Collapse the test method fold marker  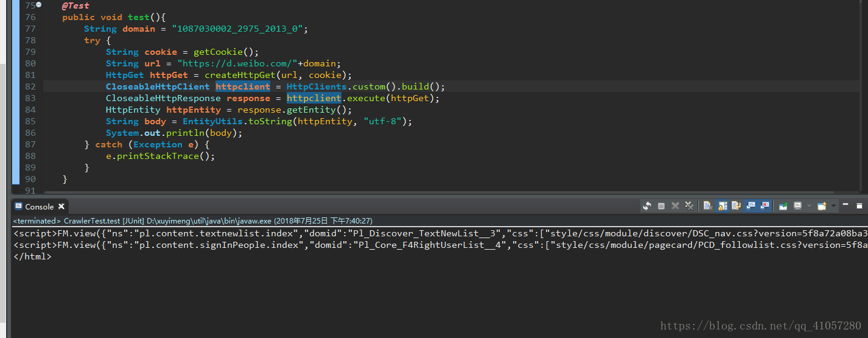click(x=39, y=5)
